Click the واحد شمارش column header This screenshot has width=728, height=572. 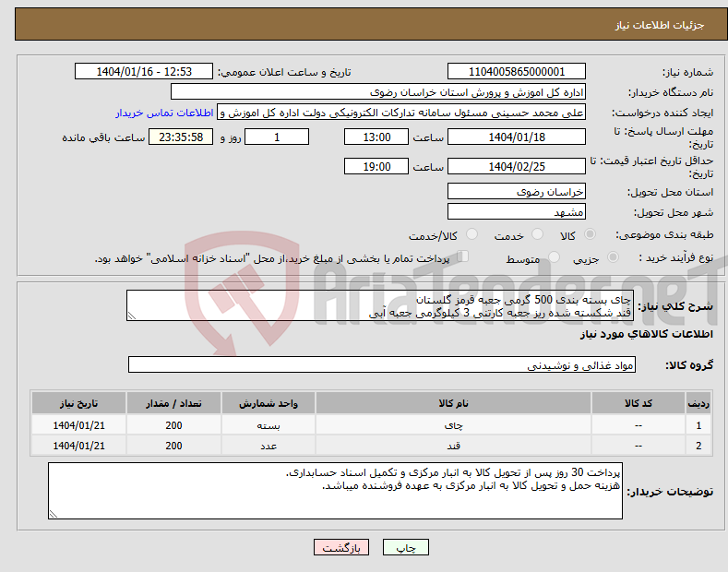point(269,403)
